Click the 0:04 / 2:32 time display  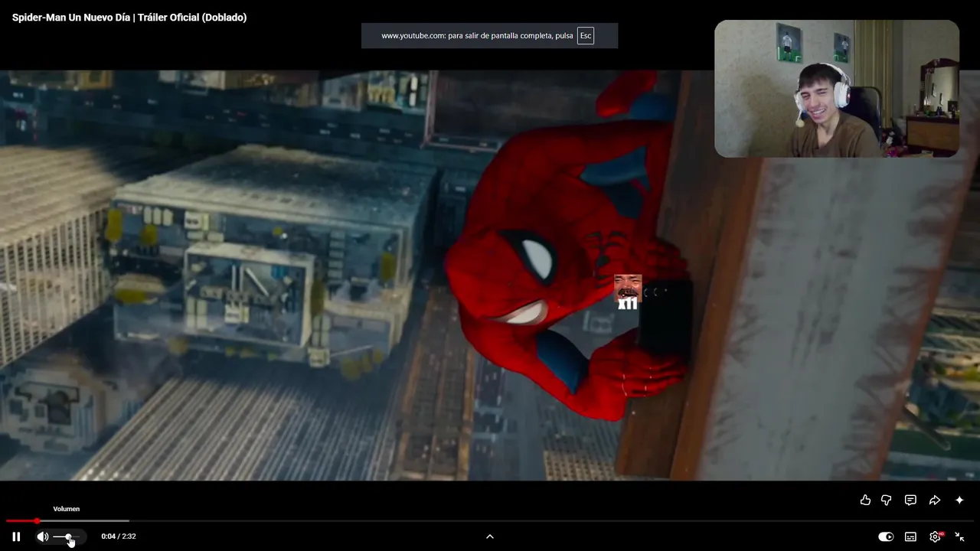pyautogui.click(x=119, y=536)
